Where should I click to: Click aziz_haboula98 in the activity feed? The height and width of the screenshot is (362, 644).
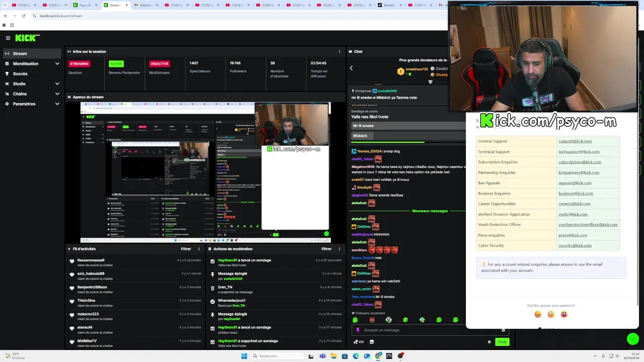pyautogui.click(x=91, y=274)
